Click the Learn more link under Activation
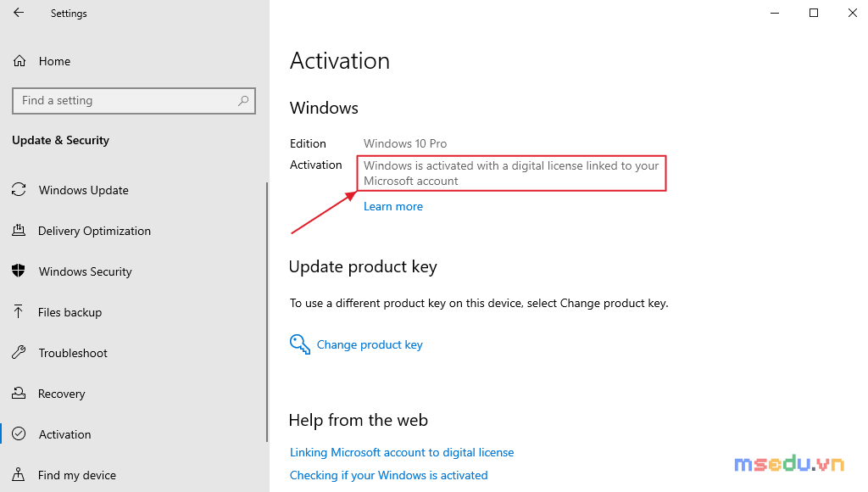The height and width of the screenshot is (492, 868). 393,206
